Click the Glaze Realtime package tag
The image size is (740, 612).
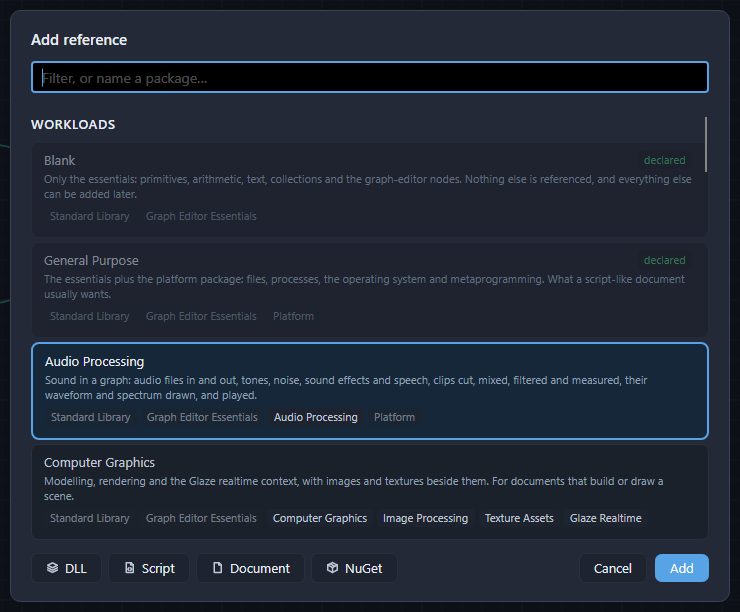pyautogui.click(x=605, y=518)
